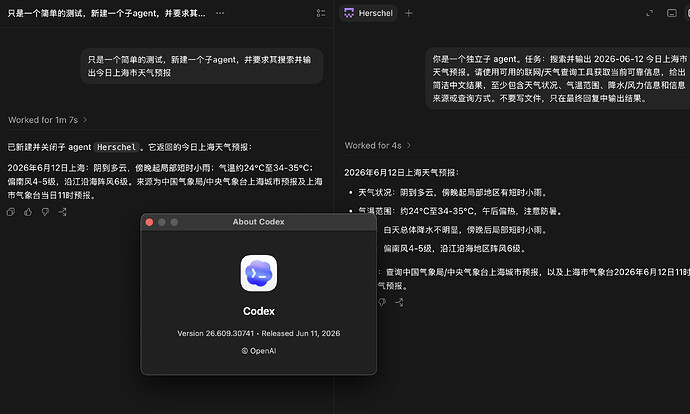Screen dimensions: 690x414
Task: Select the version text 'Version 26.609.30741'
Action: tap(216, 333)
